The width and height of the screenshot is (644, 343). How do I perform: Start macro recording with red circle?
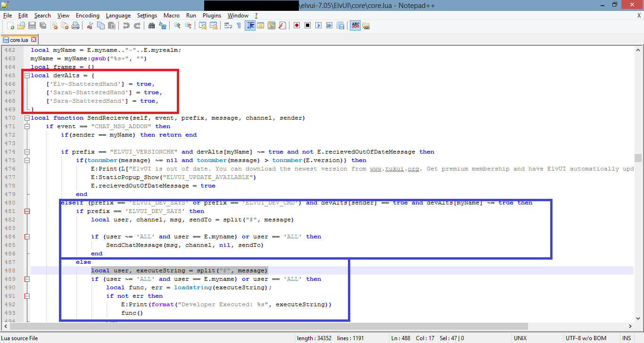(x=297, y=25)
